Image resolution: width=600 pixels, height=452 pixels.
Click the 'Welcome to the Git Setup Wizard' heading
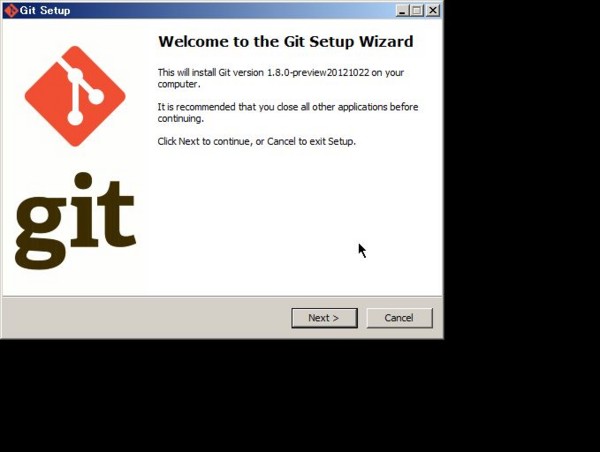tap(286, 41)
